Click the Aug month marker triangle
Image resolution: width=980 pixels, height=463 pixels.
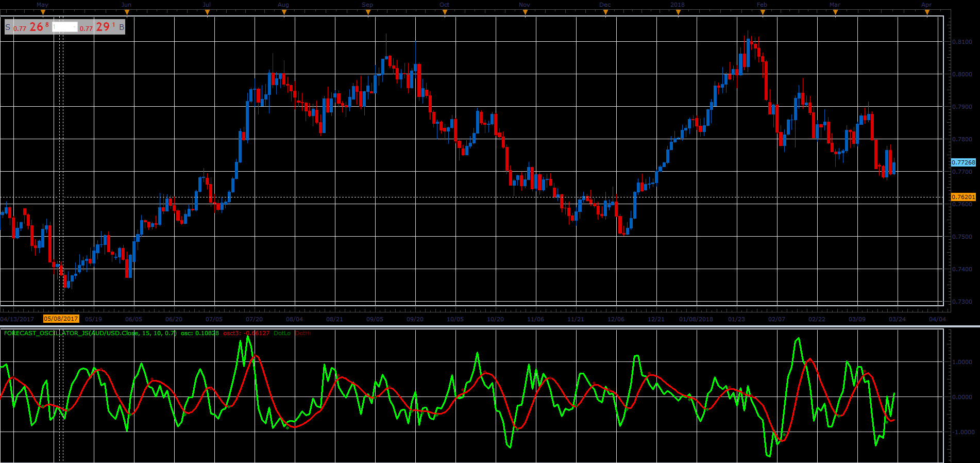click(x=284, y=12)
